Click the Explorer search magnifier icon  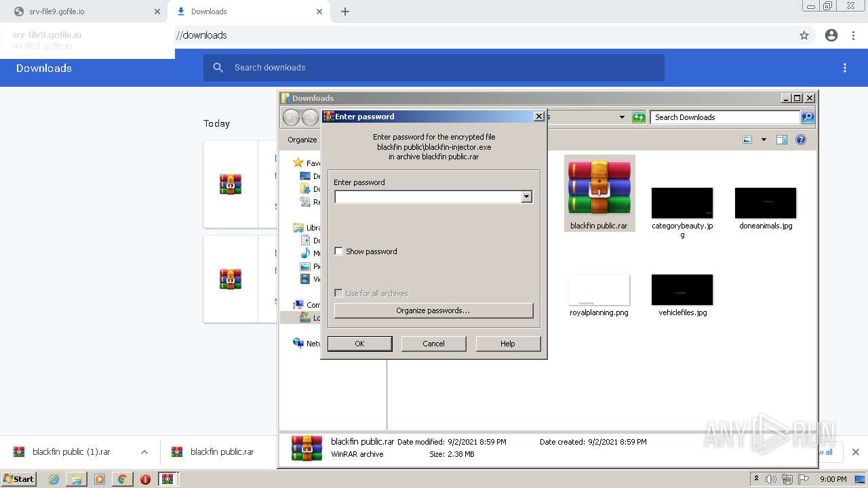(808, 117)
